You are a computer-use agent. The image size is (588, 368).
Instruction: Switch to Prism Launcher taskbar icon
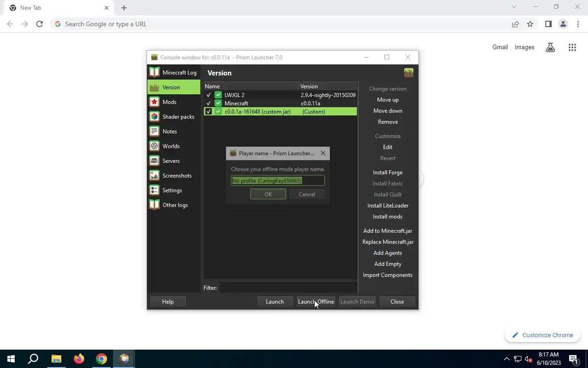(124, 359)
